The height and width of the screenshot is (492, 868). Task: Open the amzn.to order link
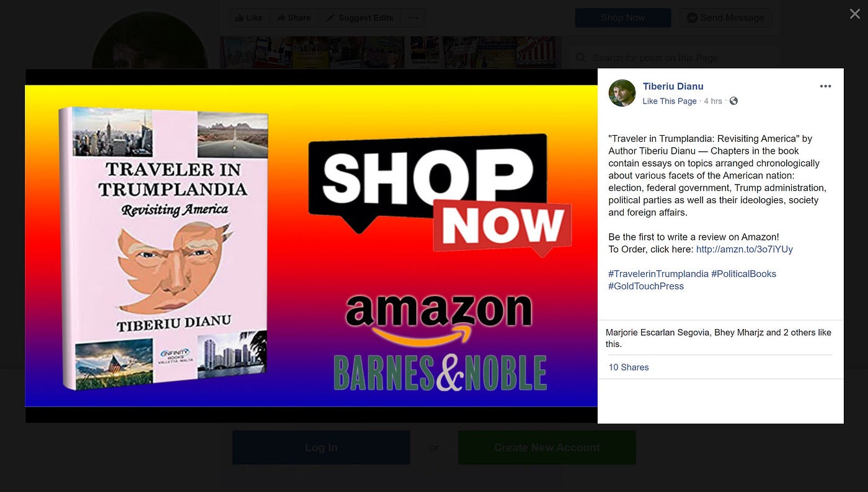(x=745, y=249)
